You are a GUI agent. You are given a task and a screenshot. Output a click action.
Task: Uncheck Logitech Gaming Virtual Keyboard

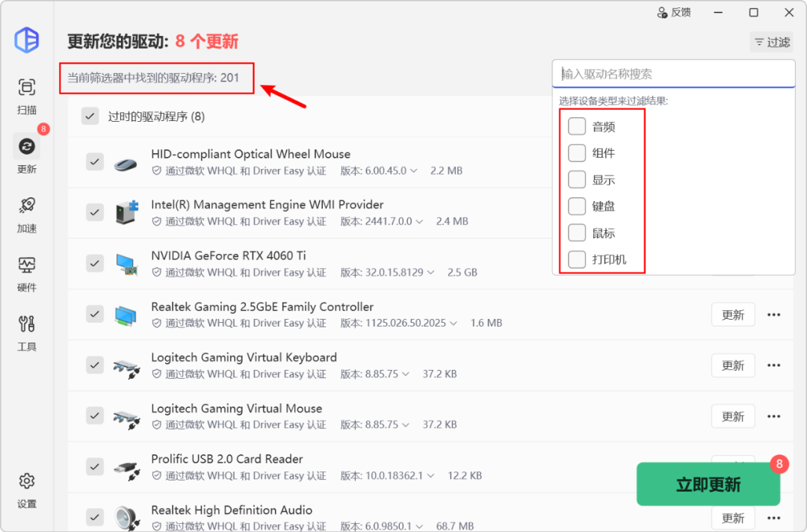click(x=95, y=365)
